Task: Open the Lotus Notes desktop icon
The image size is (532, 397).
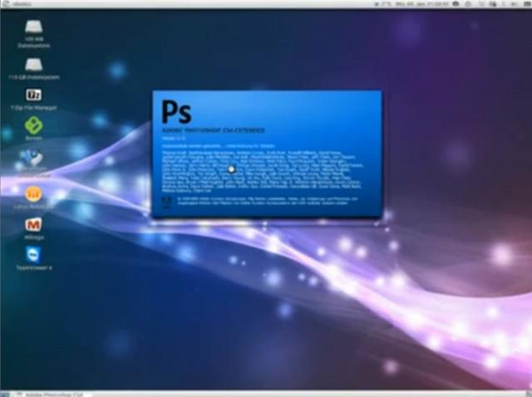Action: click(33, 194)
